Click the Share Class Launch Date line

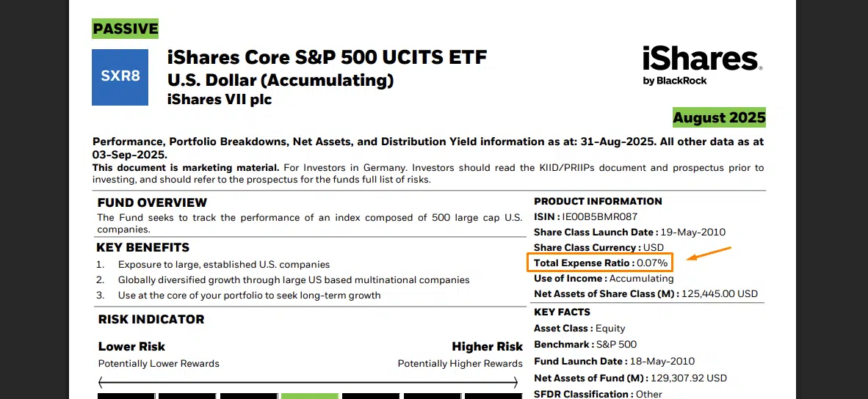[x=629, y=232]
